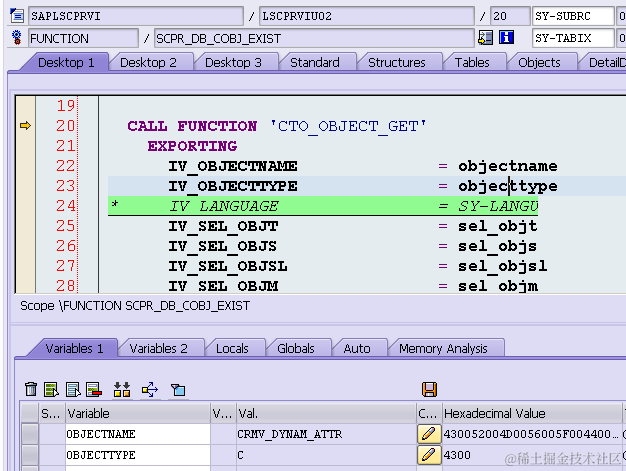Open the Memory Analysis tab
The image size is (626, 471).
click(x=443, y=348)
